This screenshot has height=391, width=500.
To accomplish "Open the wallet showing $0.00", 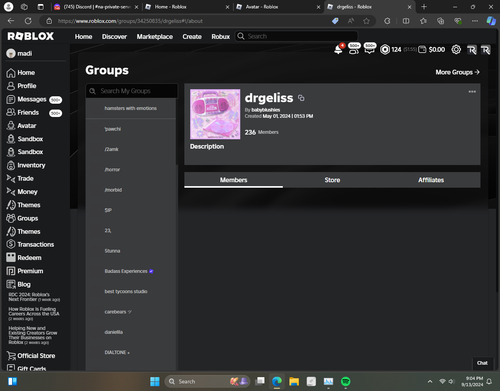I will pyautogui.click(x=432, y=50).
